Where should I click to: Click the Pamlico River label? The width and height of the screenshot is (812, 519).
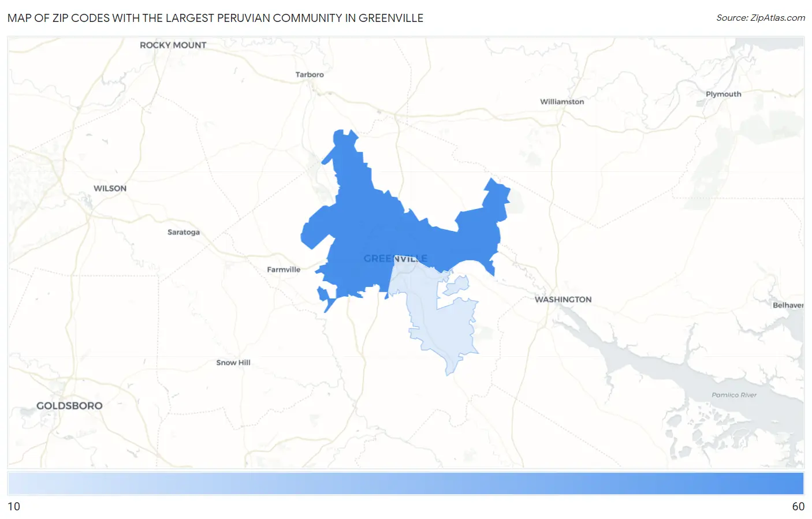click(x=734, y=395)
